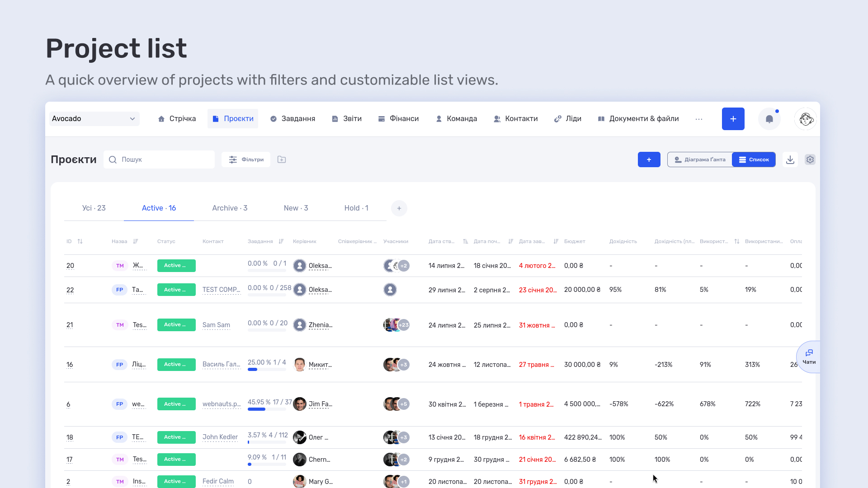The height and width of the screenshot is (488, 868).
Task: Sort by Назва column sort icon
Action: pyautogui.click(x=136, y=241)
